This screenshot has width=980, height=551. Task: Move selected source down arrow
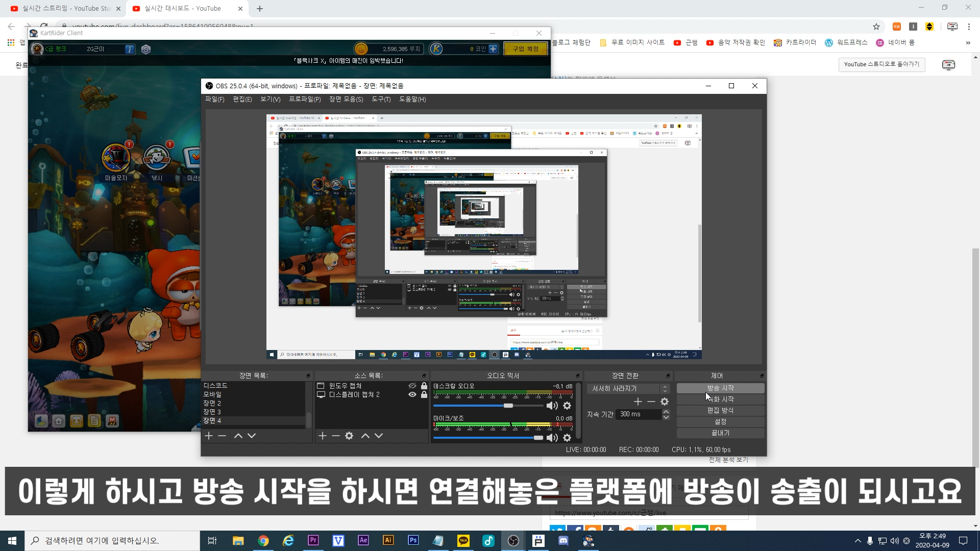pos(379,436)
